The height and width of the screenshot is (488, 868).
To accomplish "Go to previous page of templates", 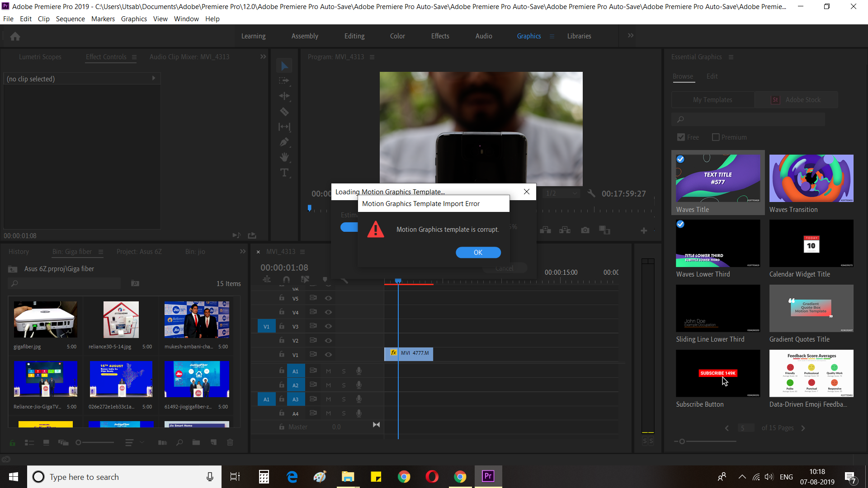I will [727, 428].
